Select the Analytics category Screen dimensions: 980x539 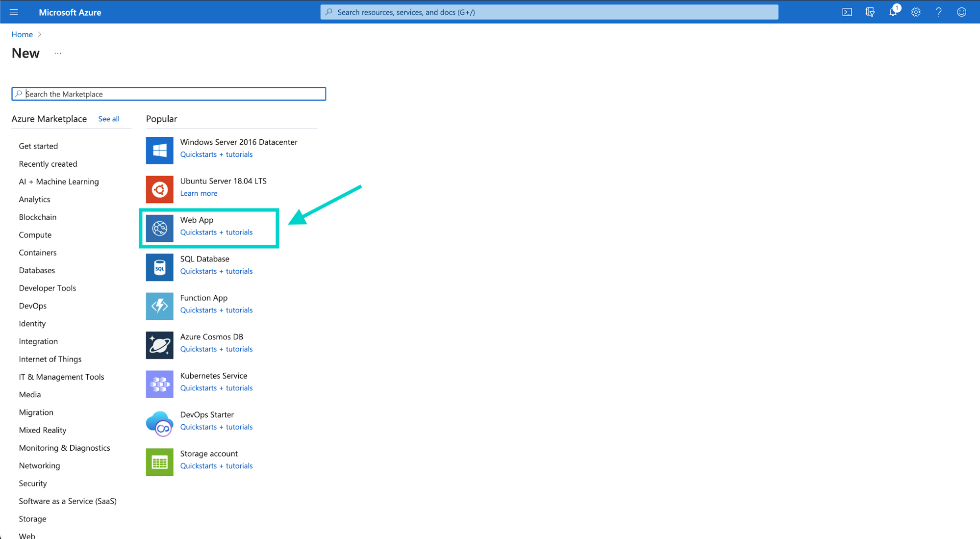[x=34, y=199]
